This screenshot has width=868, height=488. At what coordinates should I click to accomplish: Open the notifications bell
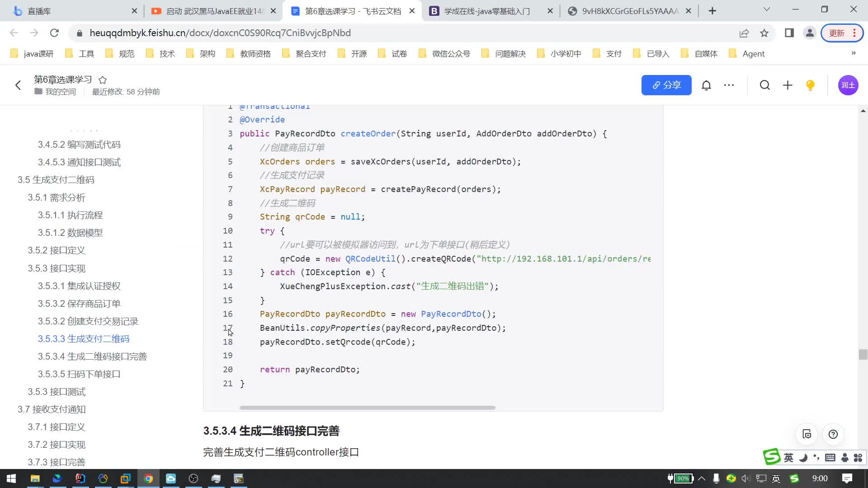pos(706,85)
